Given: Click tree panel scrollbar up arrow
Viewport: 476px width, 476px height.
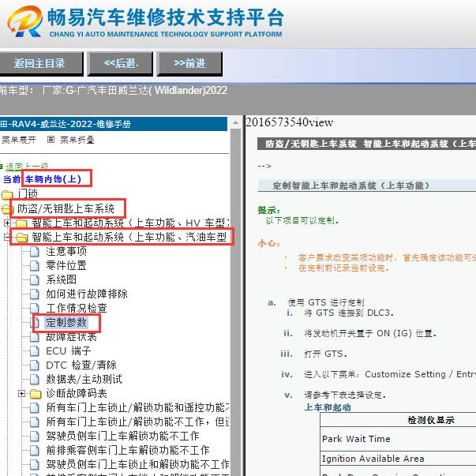Looking at the screenshot, I should tap(235, 123).
